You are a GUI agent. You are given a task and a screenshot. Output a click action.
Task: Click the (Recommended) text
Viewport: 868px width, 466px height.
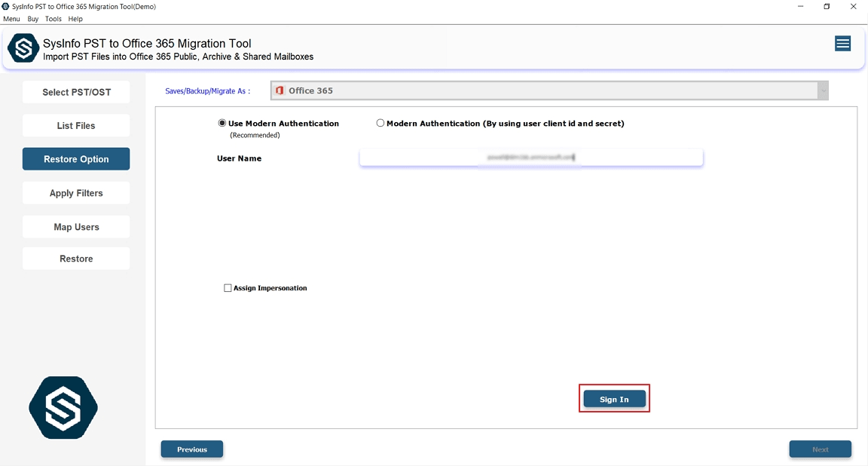255,135
